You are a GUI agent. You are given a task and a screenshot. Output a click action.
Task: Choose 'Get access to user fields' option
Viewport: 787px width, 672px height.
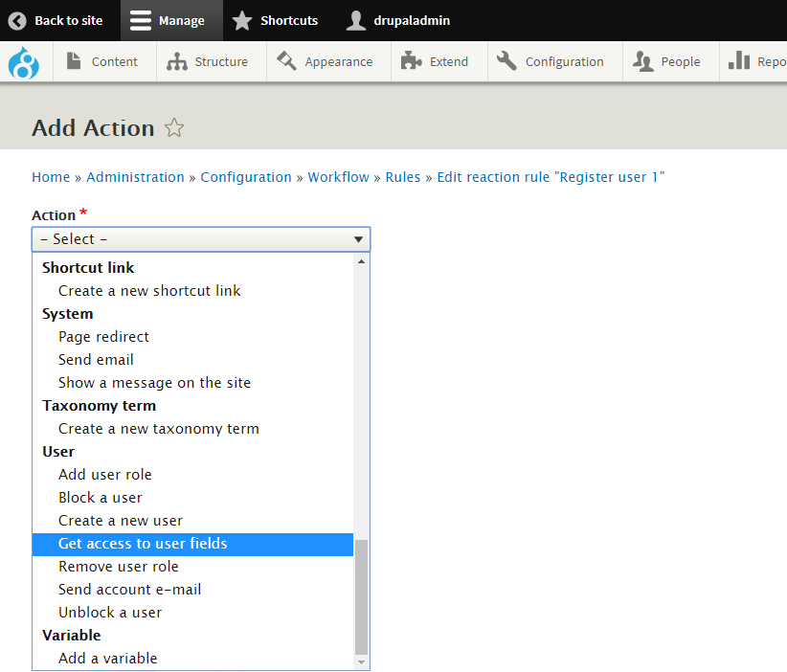[x=143, y=544]
